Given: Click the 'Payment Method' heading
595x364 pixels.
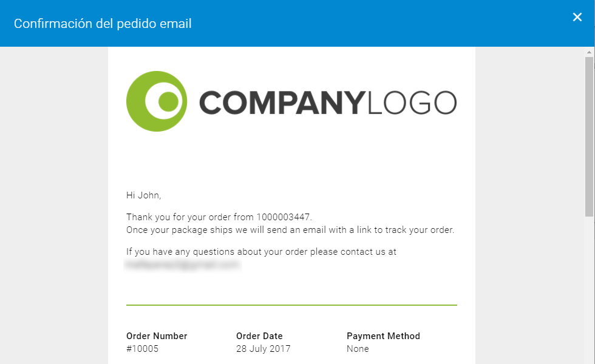Looking at the screenshot, I should click(383, 336).
